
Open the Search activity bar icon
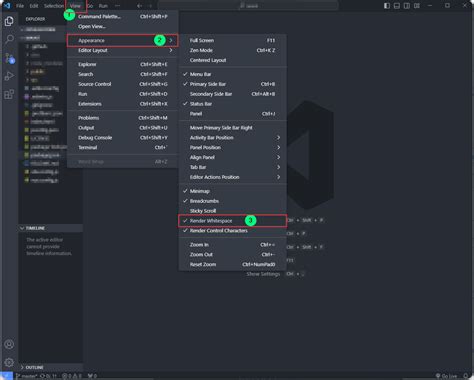[9, 39]
